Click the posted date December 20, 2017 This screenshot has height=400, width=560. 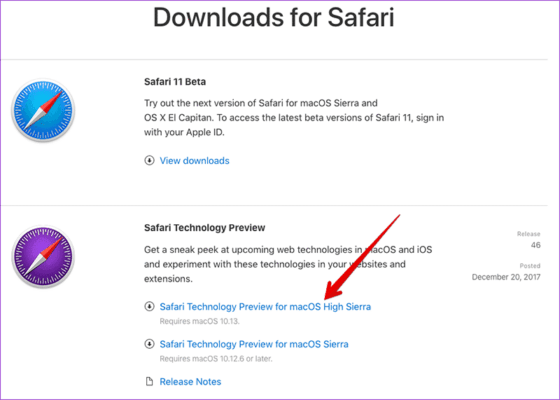tap(506, 277)
